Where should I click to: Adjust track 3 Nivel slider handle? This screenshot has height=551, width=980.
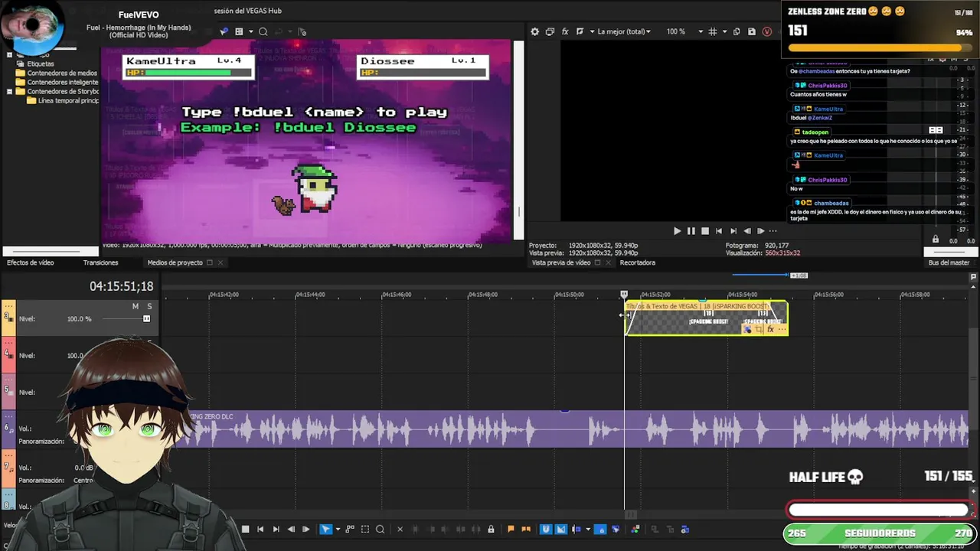coord(146,318)
